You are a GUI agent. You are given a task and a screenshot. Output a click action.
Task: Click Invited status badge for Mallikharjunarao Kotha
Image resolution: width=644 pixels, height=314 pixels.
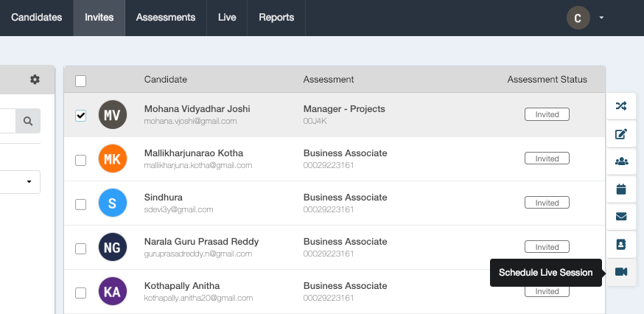coord(547,158)
